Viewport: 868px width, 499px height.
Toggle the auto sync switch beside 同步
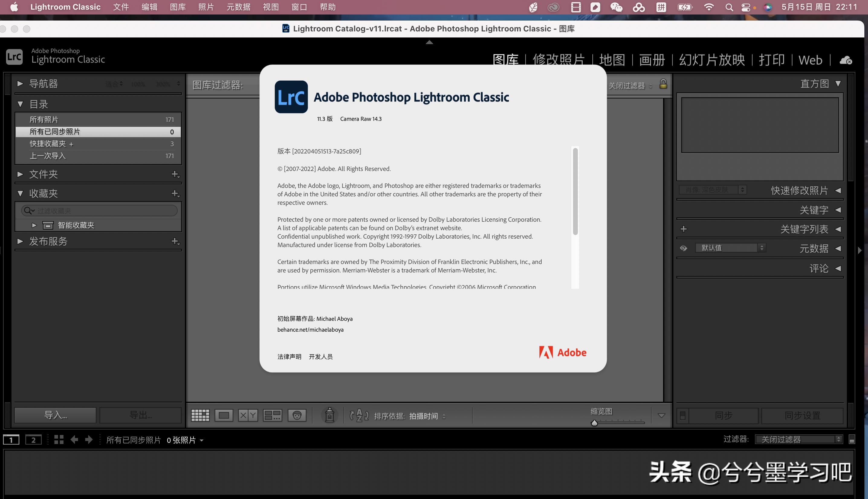click(x=682, y=415)
